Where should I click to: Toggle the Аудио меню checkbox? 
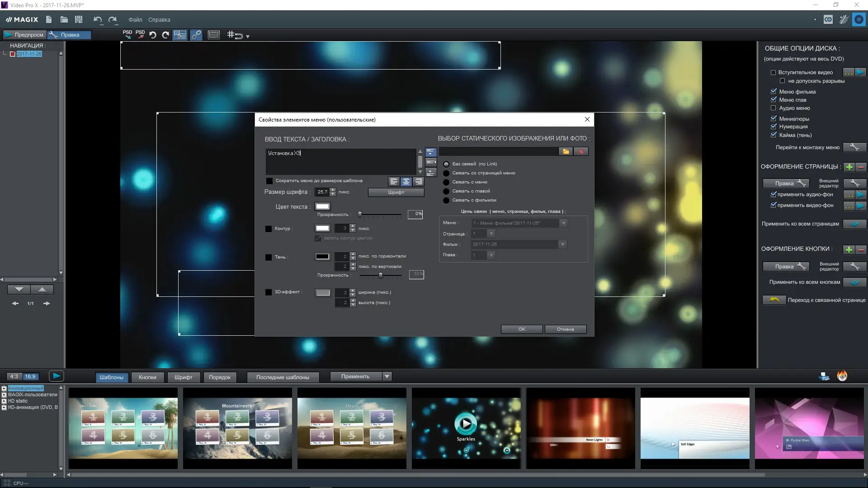pos(773,108)
